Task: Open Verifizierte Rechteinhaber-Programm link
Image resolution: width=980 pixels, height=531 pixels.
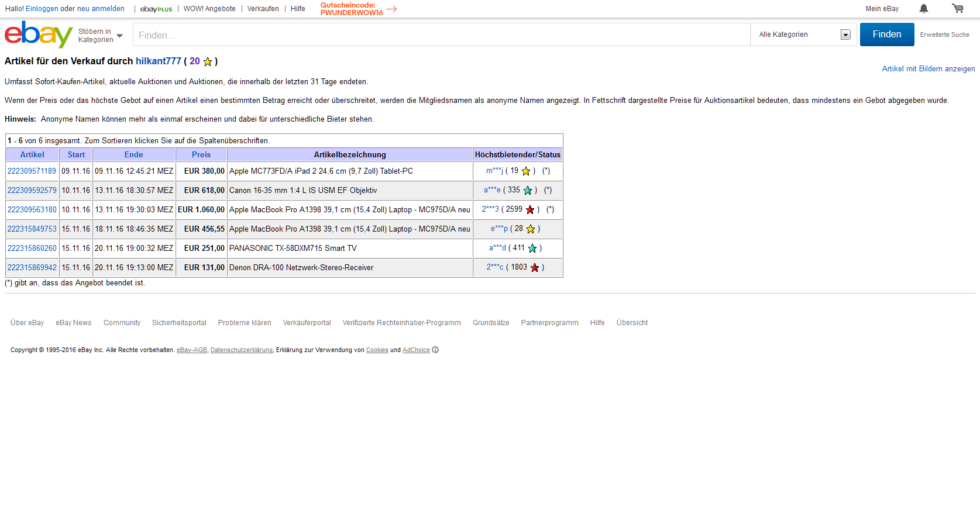Action: 401,323
